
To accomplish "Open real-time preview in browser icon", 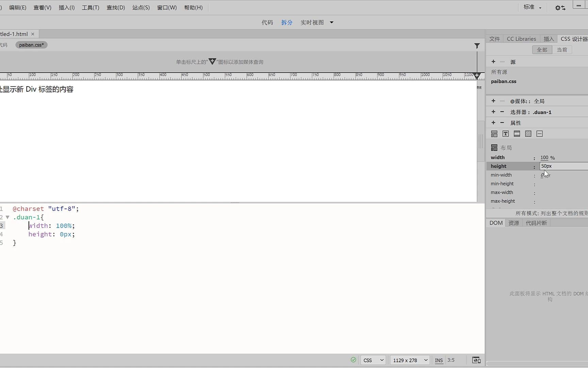I will tap(476, 360).
